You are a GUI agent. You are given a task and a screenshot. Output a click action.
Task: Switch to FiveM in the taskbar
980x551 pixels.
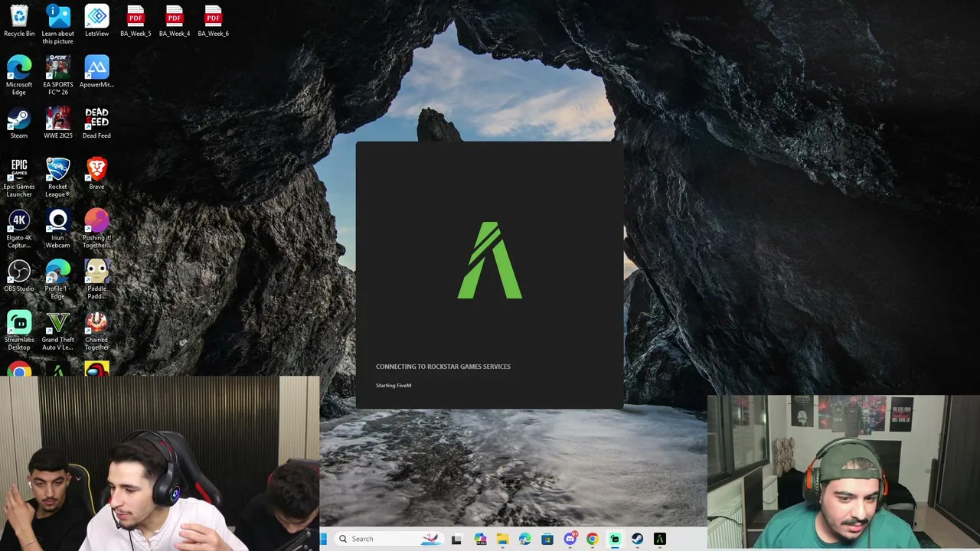click(x=659, y=539)
